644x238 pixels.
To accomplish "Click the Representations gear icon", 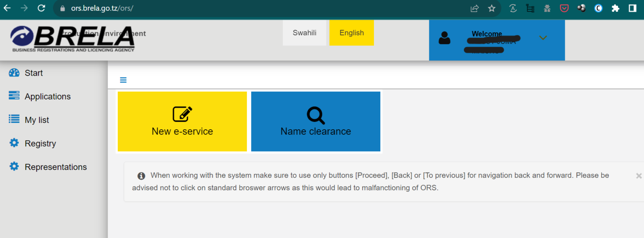I will (x=14, y=167).
